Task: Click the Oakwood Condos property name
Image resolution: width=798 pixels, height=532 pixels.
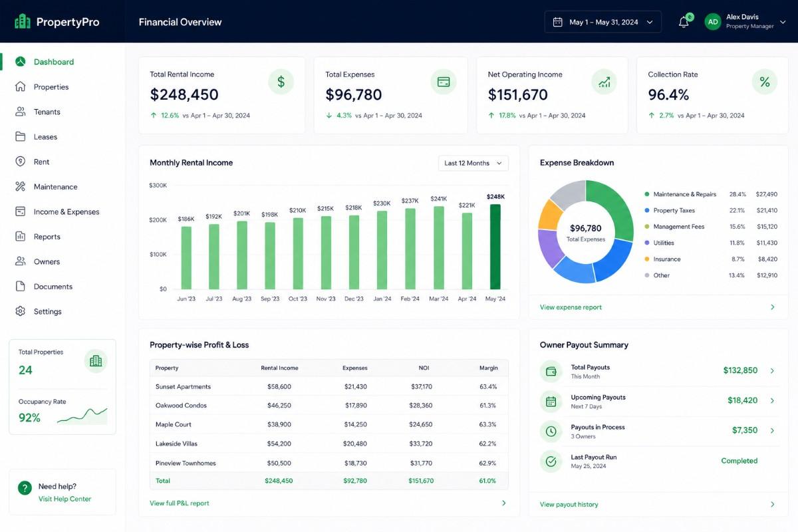Action: point(181,405)
